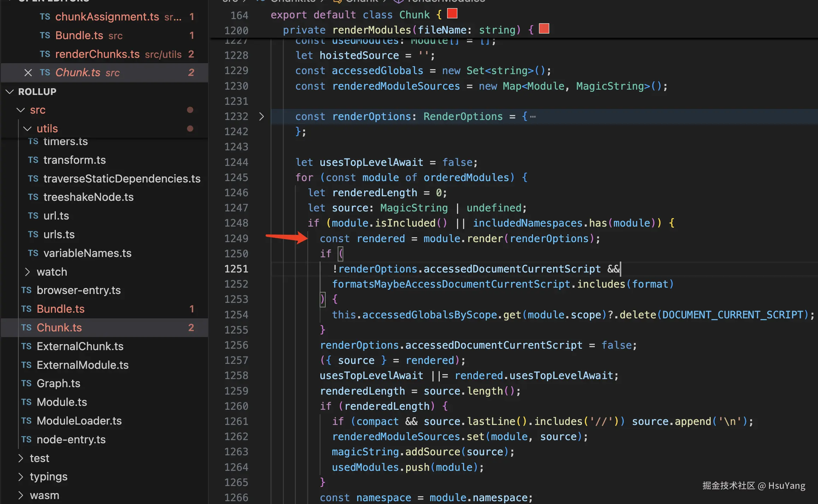This screenshot has height=504, width=818.
Task: Open traverseStaticDependencies.ts file
Action: point(122,179)
